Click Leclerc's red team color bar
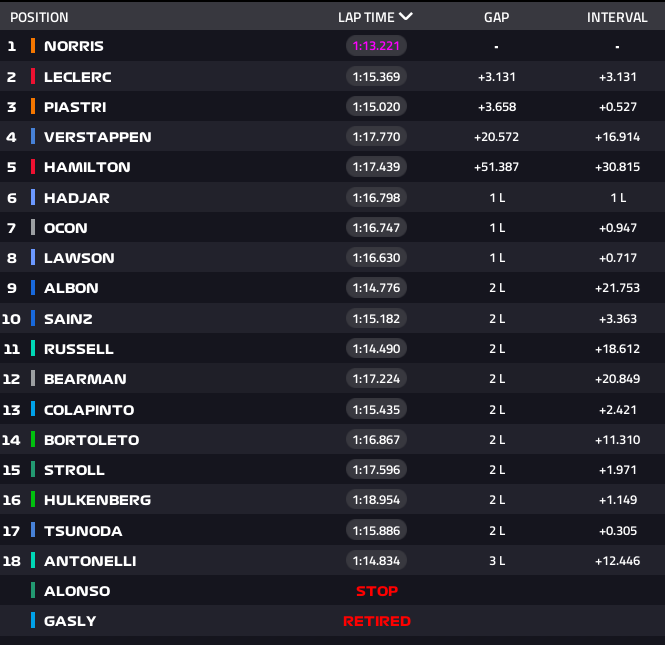This screenshot has height=645, width=665. [x=33, y=76]
